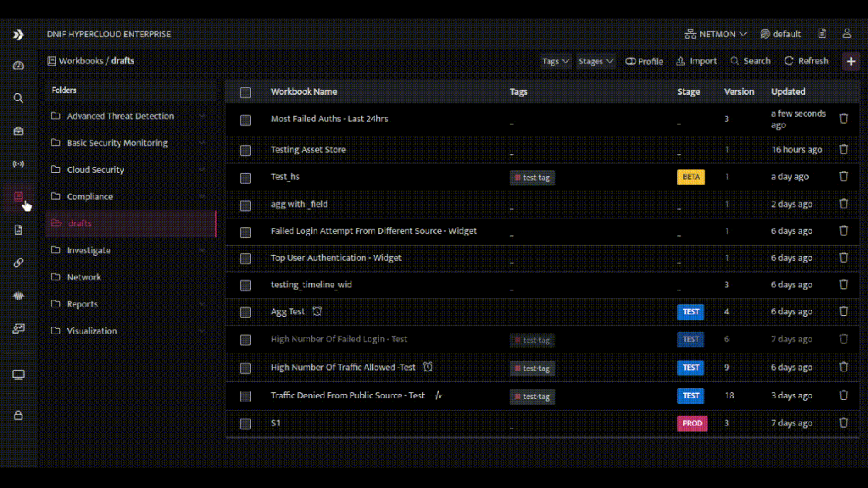Delete the Test_hs workbook via trash icon
The height and width of the screenshot is (488, 868).
tap(843, 176)
